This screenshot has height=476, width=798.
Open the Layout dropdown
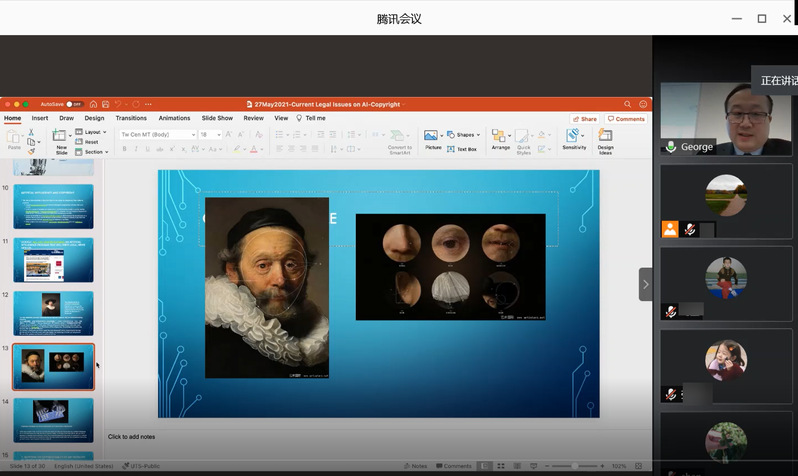[95, 132]
